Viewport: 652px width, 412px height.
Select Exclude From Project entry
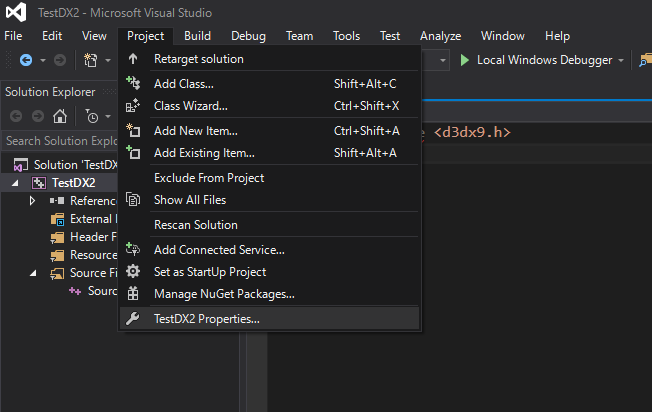pos(269,178)
